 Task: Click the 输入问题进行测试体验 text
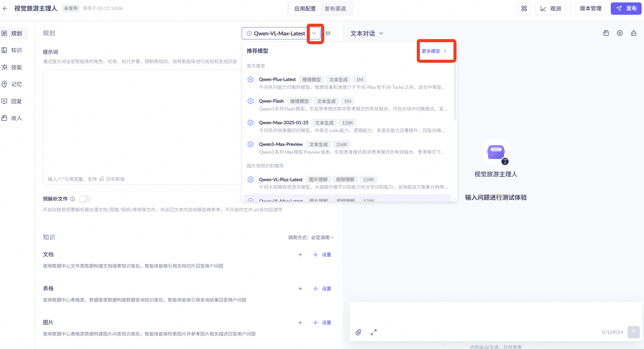tap(496, 198)
